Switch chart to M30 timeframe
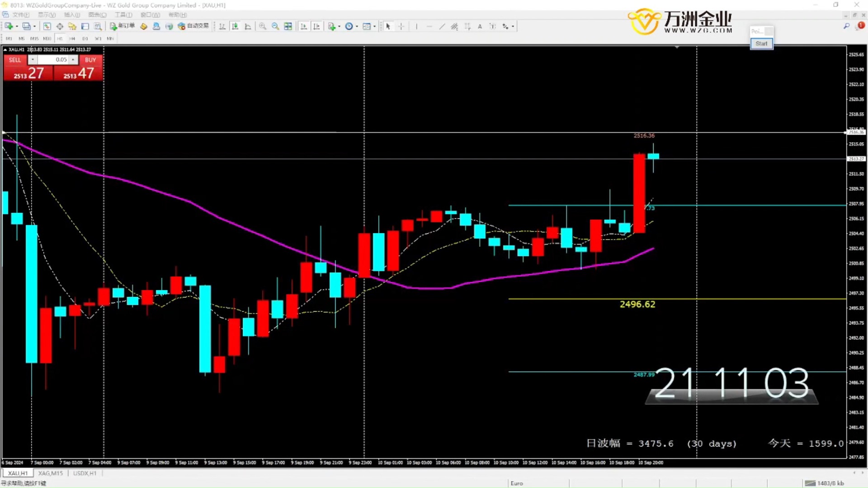 47,38
